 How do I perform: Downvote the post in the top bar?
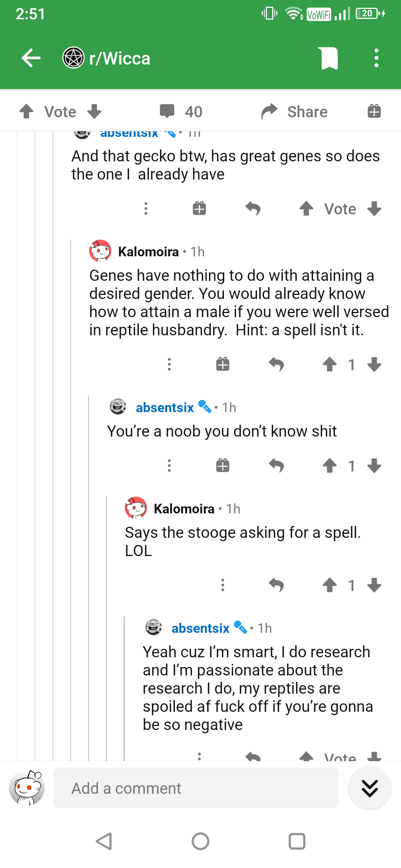coord(94,111)
